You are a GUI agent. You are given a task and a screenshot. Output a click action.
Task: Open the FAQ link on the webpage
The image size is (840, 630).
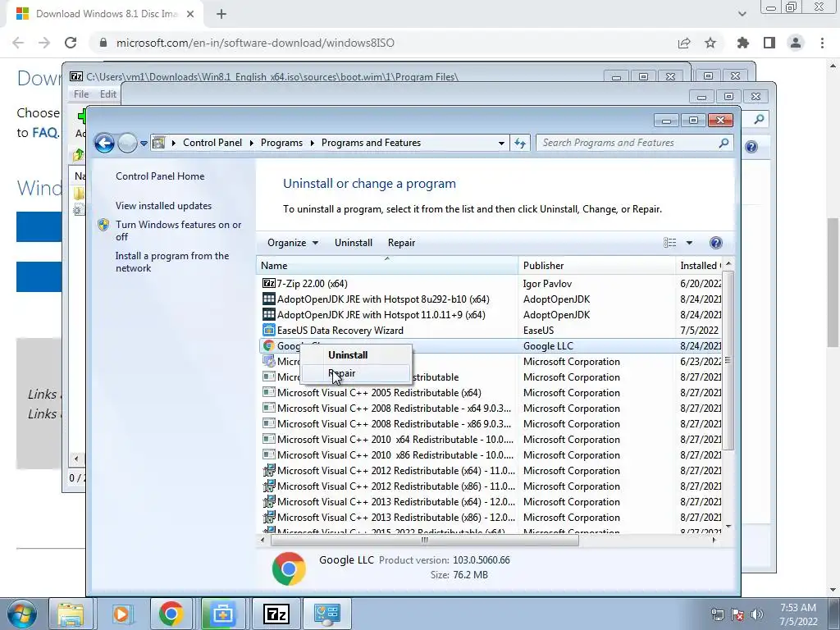pyautogui.click(x=44, y=132)
